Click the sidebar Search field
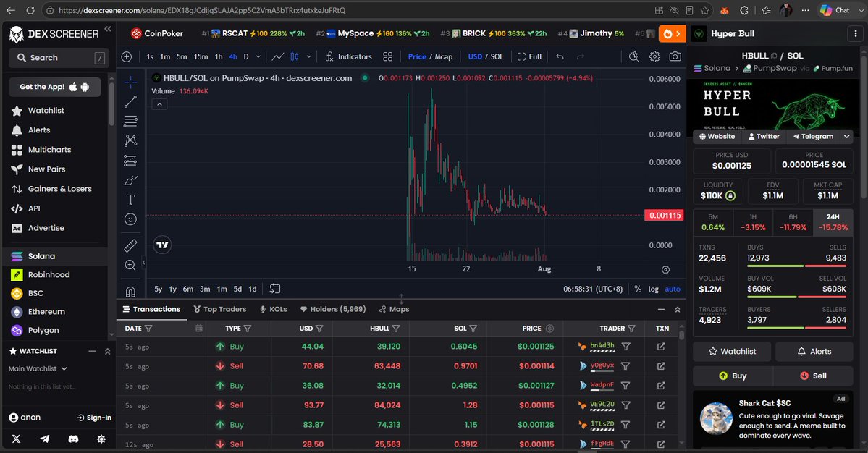 tap(58, 57)
